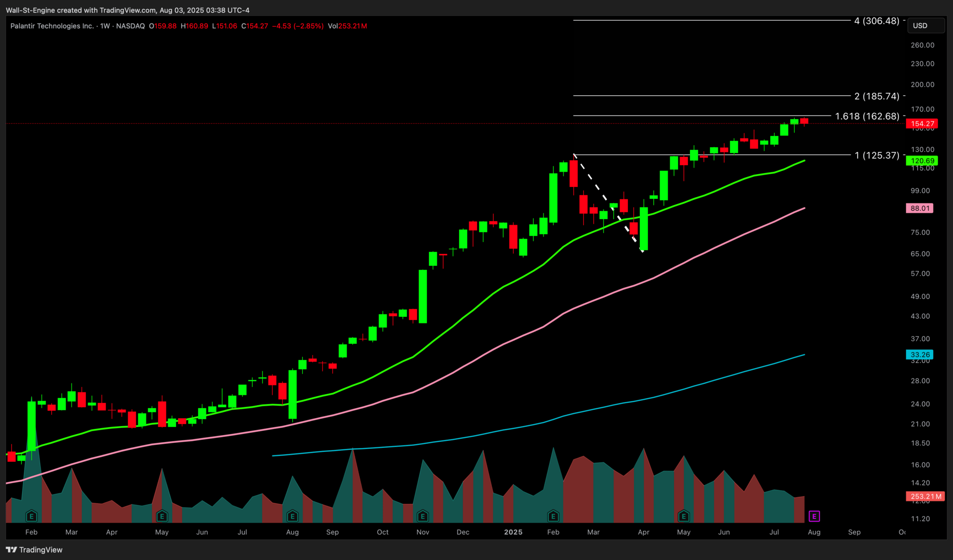
Task: Open the Palantir Technologies Inc. symbol title
Action: point(52,26)
